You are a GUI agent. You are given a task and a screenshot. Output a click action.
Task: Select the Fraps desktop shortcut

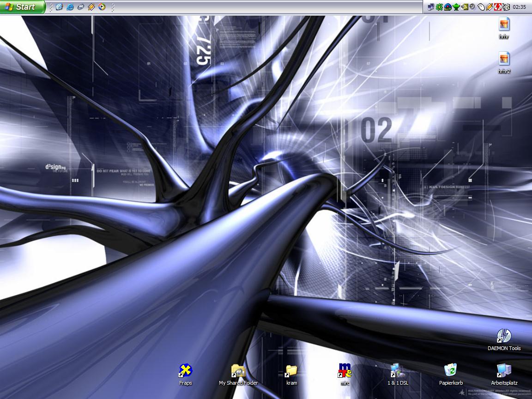click(185, 371)
